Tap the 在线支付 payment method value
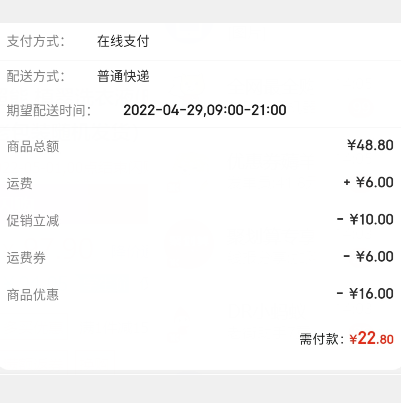The height and width of the screenshot is (403, 401). (x=123, y=42)
